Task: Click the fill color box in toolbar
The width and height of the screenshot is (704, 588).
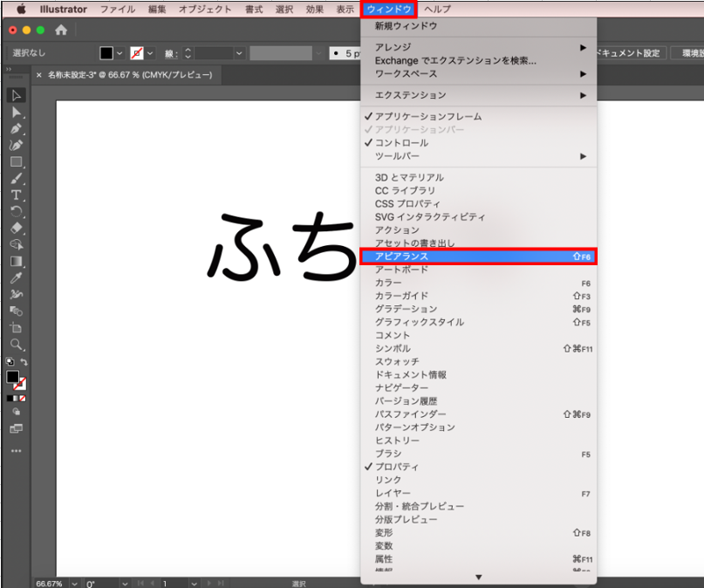Action: tap(12, 377)
